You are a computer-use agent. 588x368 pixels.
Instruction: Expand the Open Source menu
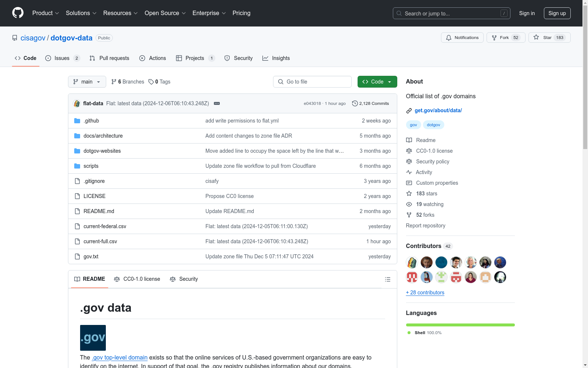point(165,13)
